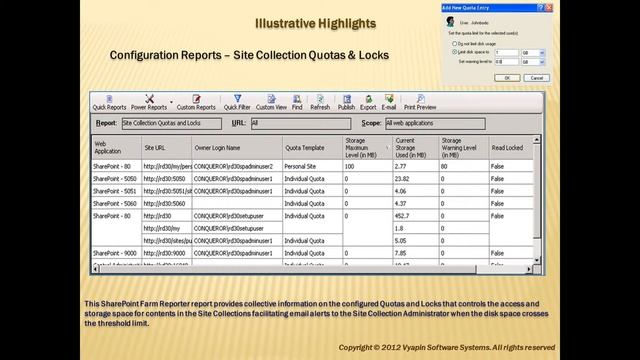Click the 'http://rd30:9000' site URL cell
Screen dimensions: 640x360
coord(167,253)
